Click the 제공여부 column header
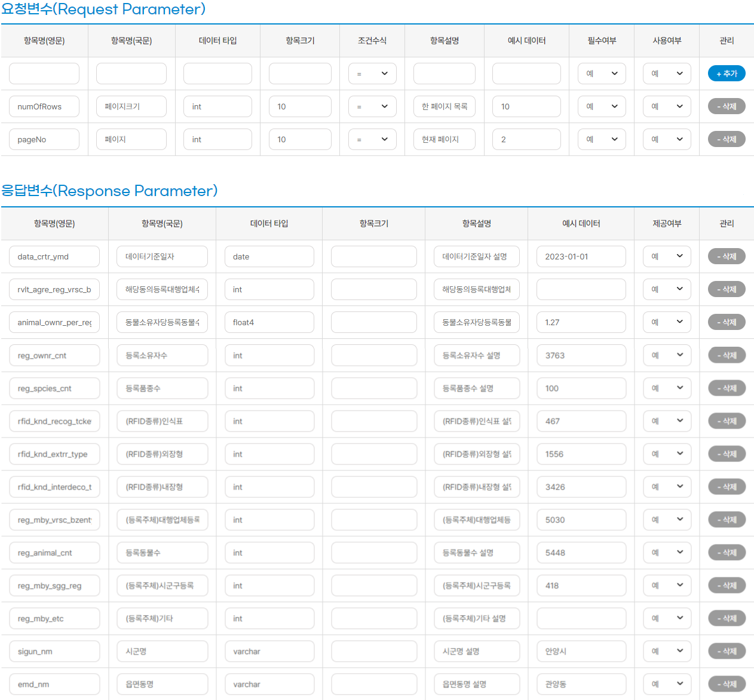The width and height of the screenshot is (754, 700). pyautogui.click(x=667, y=224)
